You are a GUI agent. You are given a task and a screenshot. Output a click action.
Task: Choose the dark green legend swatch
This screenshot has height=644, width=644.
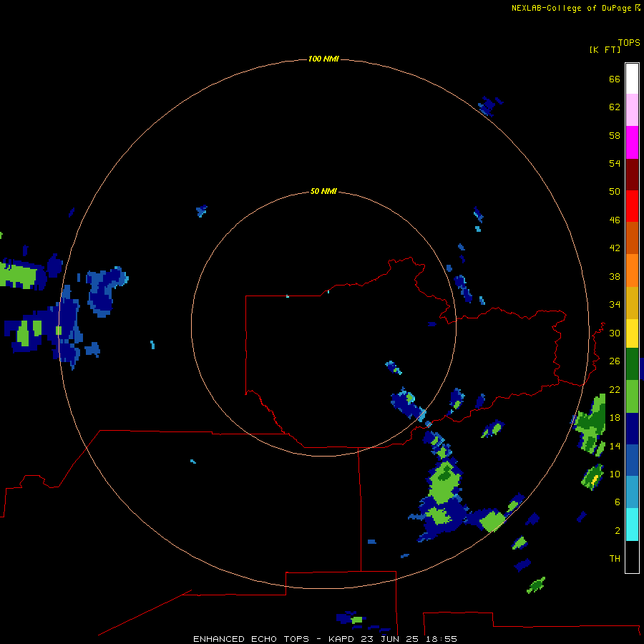(x=632, y=364)
